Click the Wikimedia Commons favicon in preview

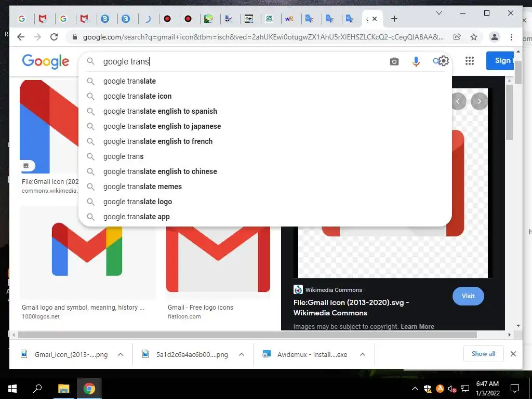[298, 289]
